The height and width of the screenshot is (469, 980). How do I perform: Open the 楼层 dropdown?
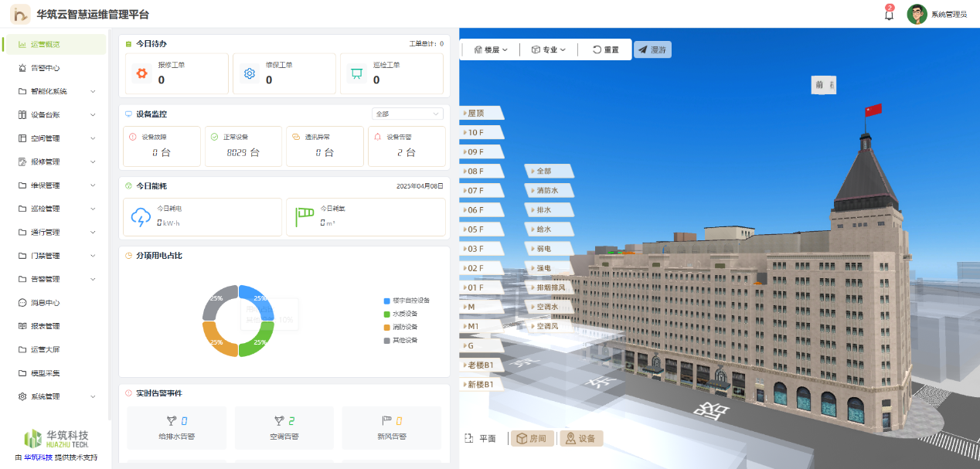tap(491, 49)
